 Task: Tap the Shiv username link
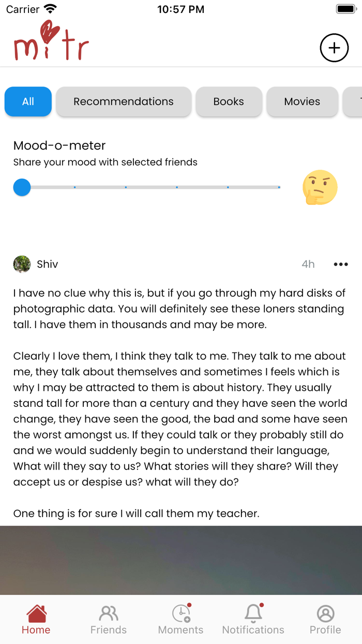point(47,264)
